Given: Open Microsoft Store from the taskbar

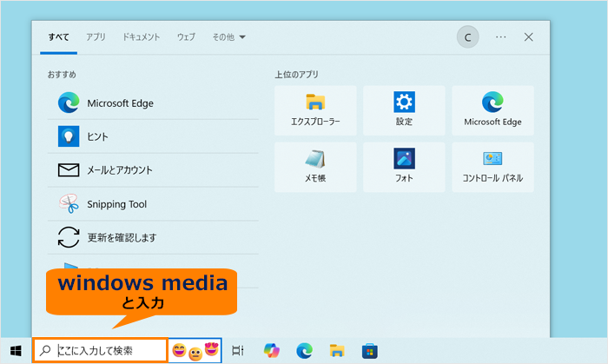Looking at the screenshot, I should point(369,351).
